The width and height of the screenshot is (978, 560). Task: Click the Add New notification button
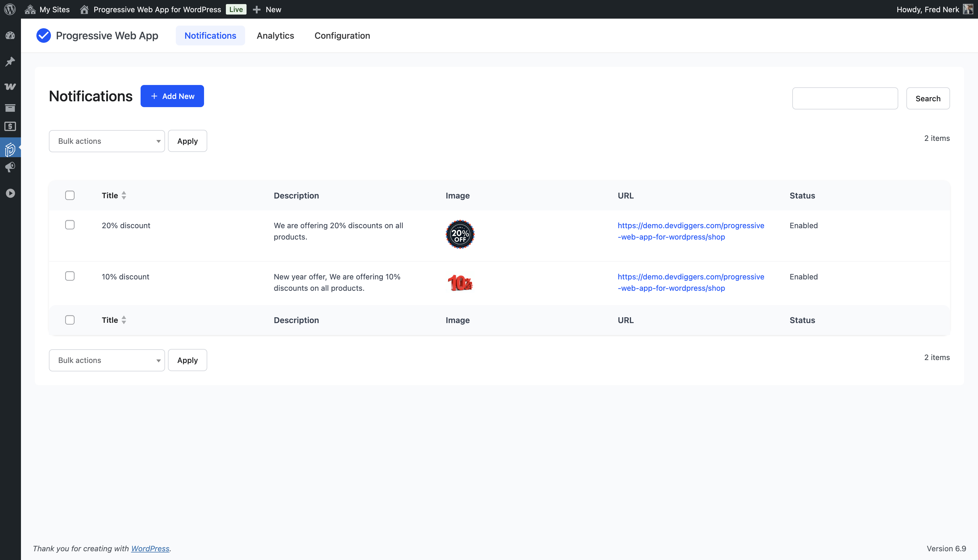pyautogui.click(x=172, y=96)
